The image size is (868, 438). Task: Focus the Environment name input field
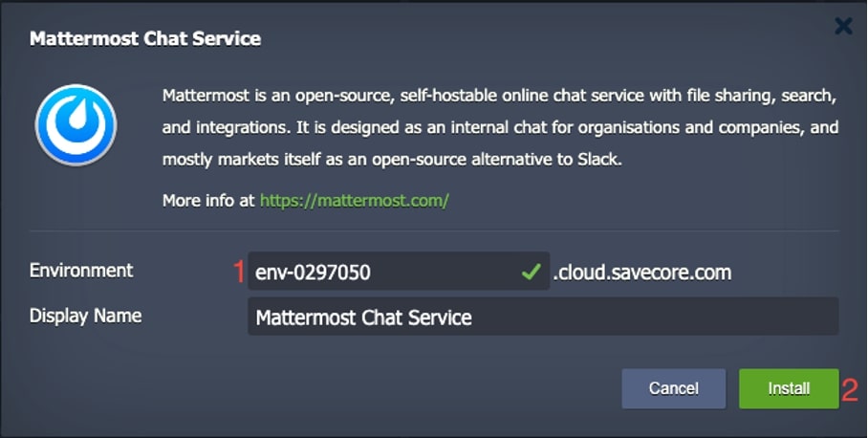382,273
